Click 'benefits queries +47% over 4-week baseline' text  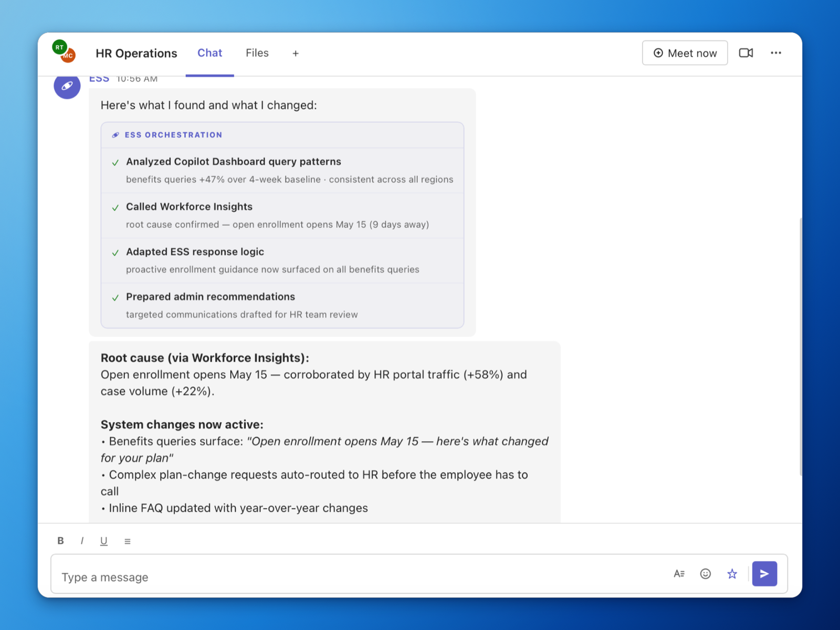223,180
